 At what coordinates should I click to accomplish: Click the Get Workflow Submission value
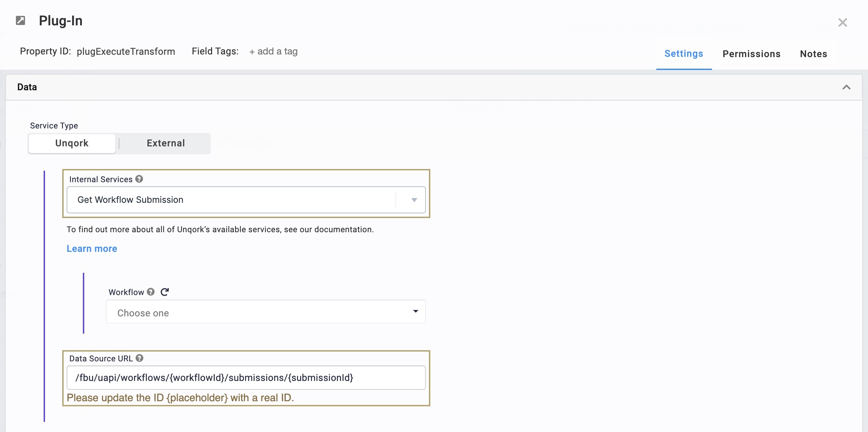[x=130, y=200]
